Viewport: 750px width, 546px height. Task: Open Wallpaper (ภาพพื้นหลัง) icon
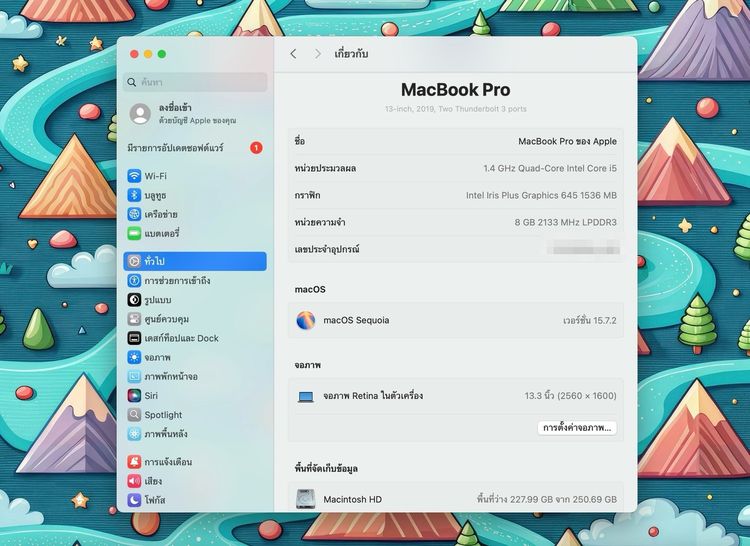click(x=134, y=434)
